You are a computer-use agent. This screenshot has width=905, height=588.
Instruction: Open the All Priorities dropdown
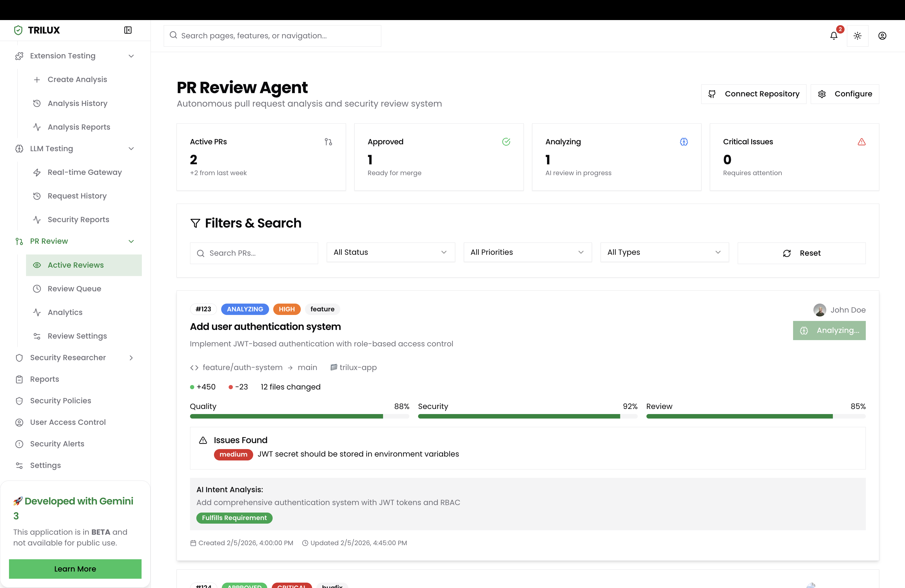click(527, 252)
